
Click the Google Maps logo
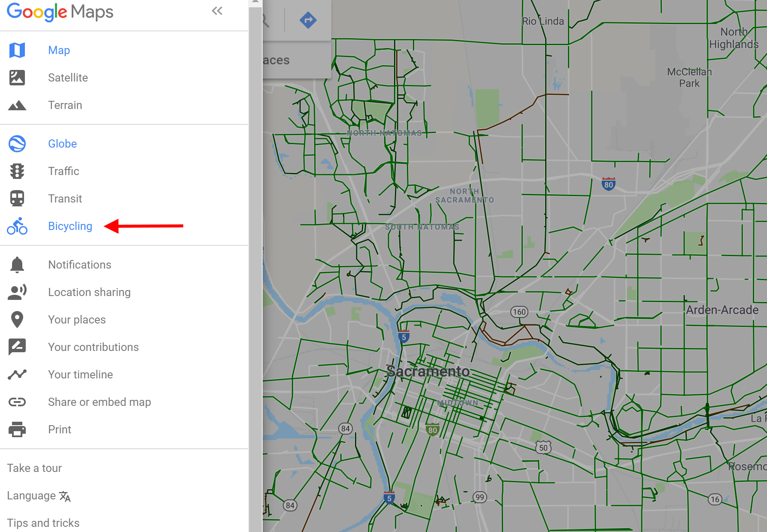coord(60,12)
